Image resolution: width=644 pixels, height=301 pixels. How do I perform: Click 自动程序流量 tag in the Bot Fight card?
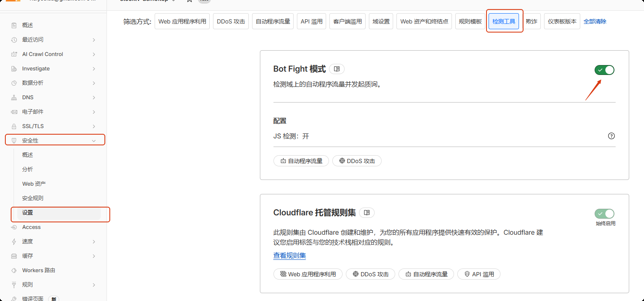pyautogui.click(x=301, y=161)
